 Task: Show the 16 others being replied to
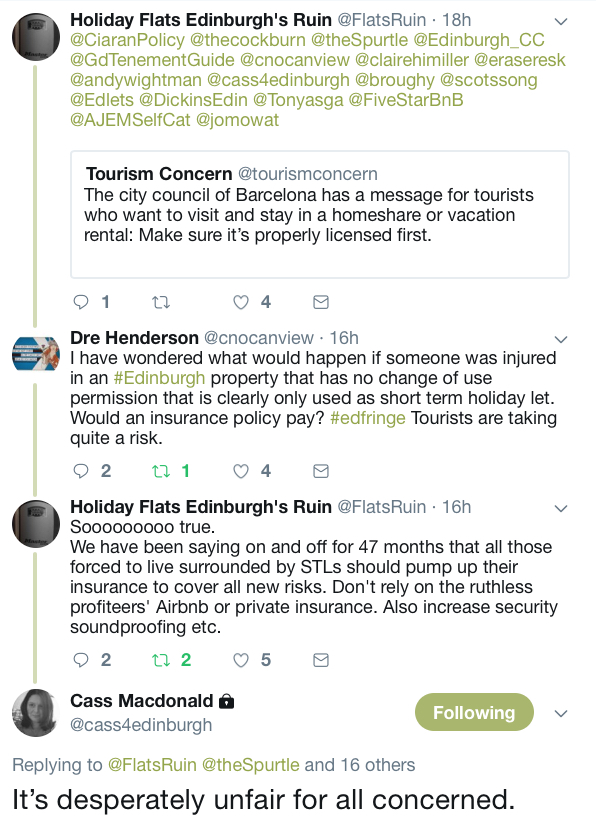(378, 764)
